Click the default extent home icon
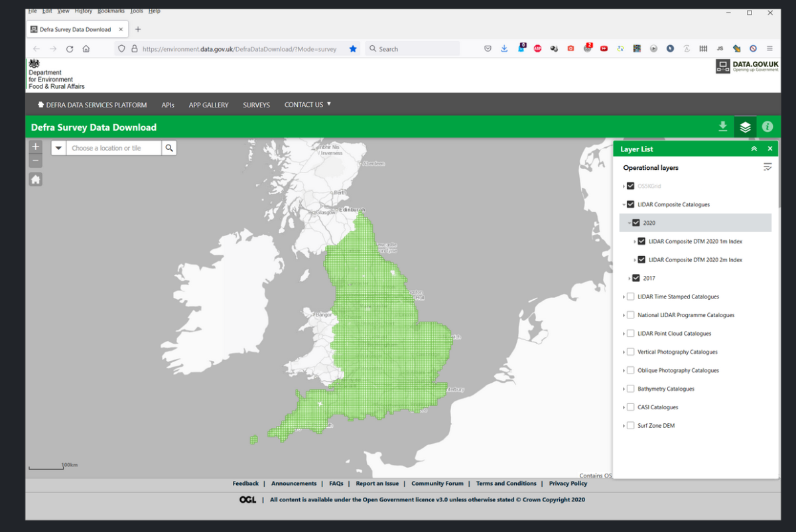 click(36, 180)
